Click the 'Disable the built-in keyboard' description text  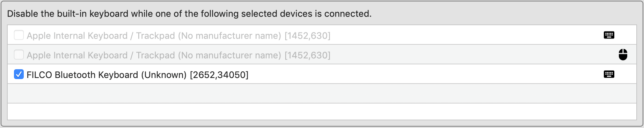[x=189, y=14]
